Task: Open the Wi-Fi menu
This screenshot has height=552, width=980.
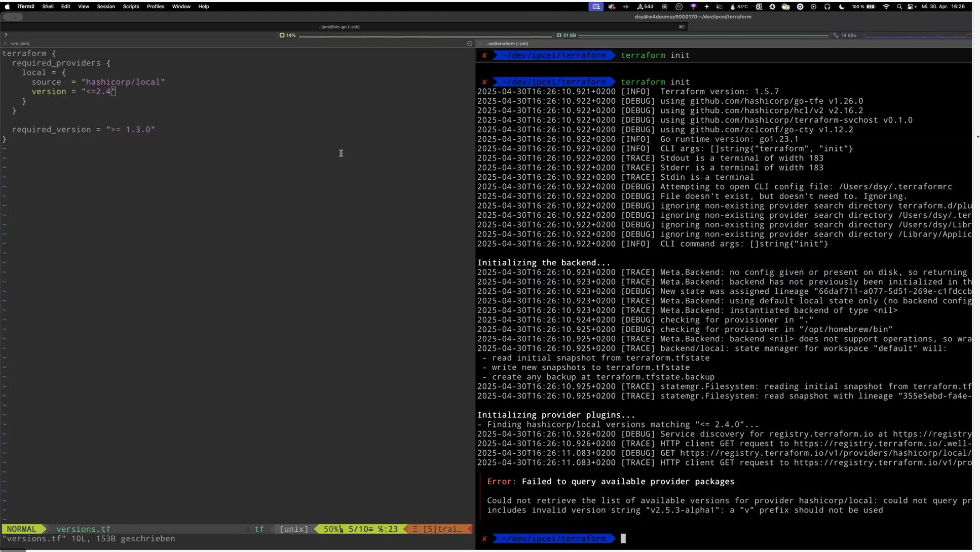Action: (x=886, y=7)
